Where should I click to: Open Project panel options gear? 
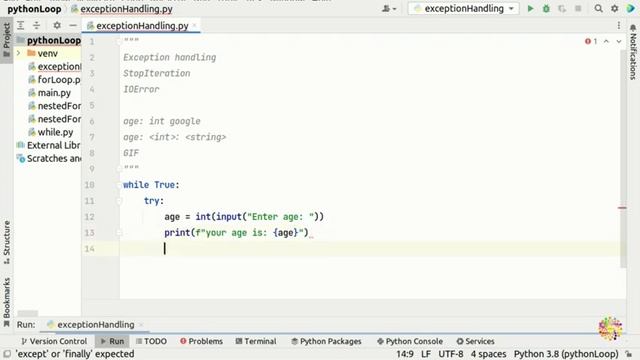point(57,26)
